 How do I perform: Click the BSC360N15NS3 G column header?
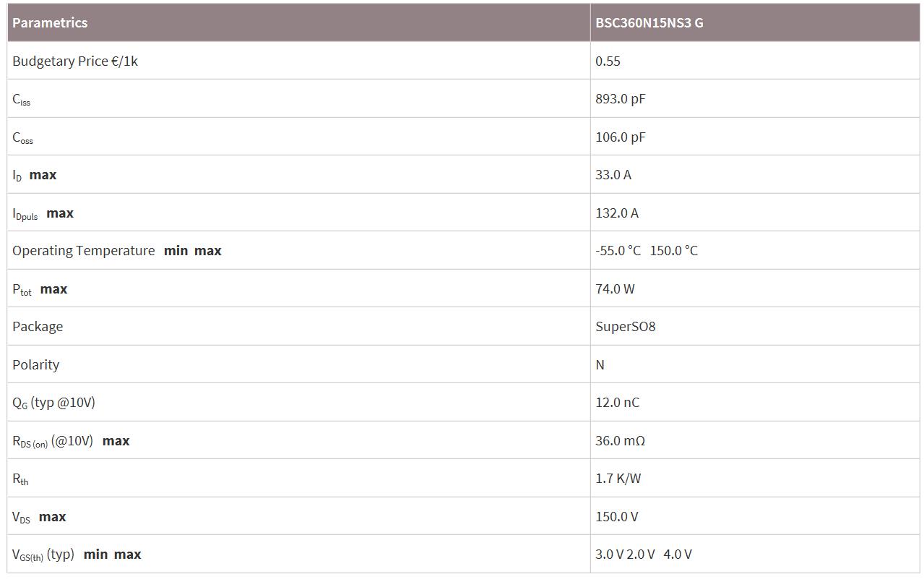[649, 22]
